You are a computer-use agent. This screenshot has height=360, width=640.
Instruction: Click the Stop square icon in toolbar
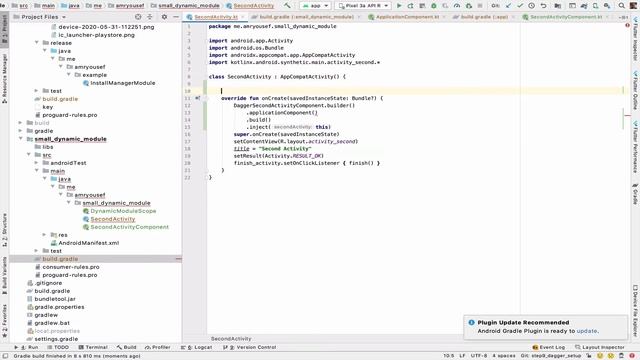coord(480,6)
